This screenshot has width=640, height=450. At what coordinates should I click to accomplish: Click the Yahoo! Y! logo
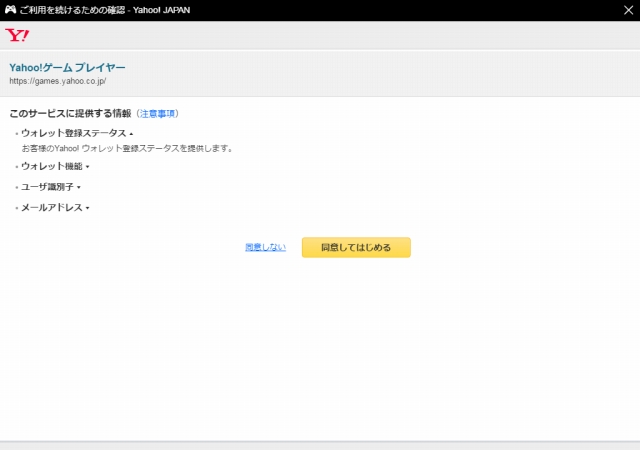[x=17, y=35]
